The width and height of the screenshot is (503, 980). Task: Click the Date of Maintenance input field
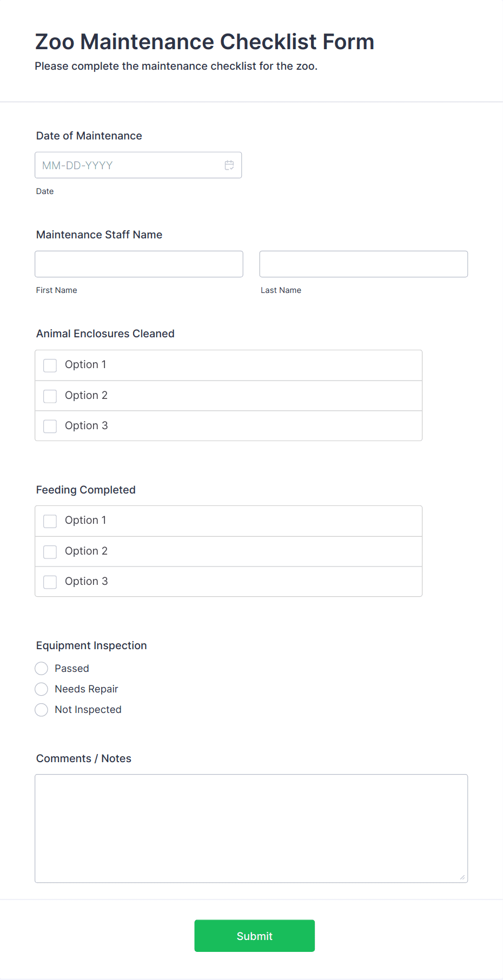[x=138, y=165]
